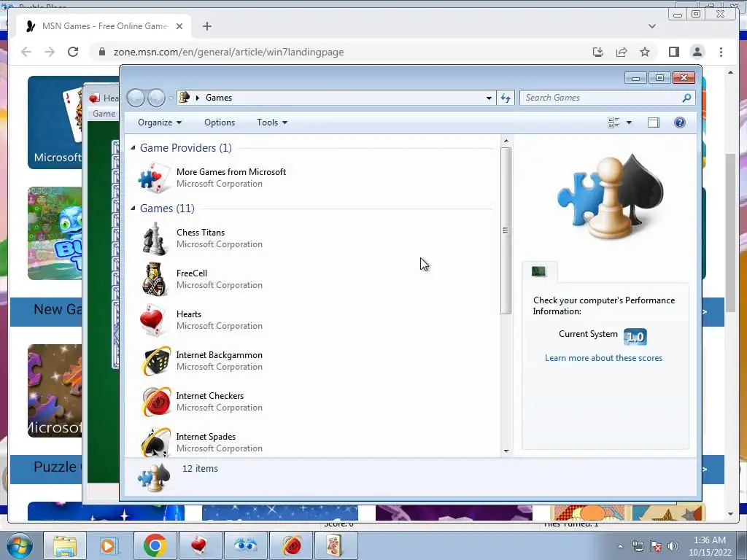
Task: Close the MSN Games tab
Action: coord(179,26)
